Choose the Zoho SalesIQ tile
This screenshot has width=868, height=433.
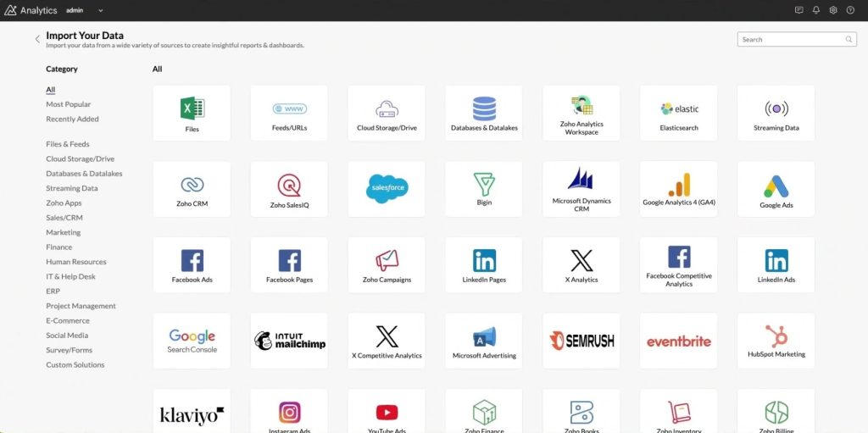[x=289, y=189]
